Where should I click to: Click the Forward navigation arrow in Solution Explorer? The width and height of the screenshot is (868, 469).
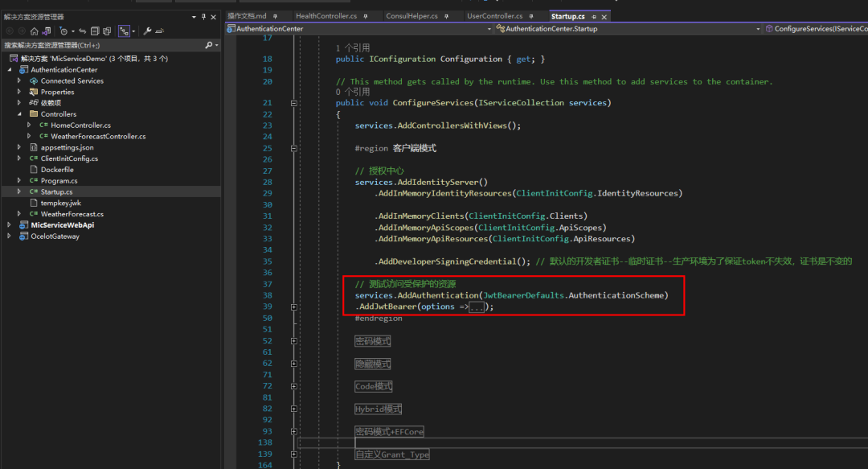tap(22, 31)
